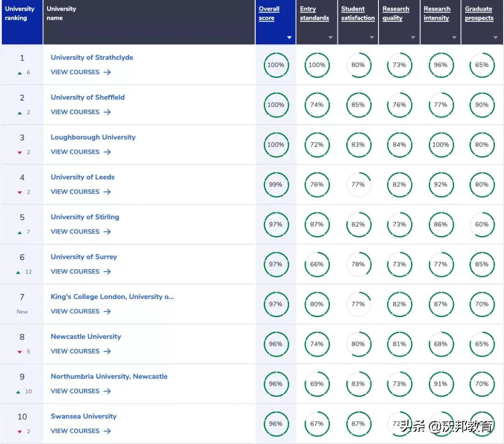Toggle the Research intensity sort arrow
The height and width of the screenshot is (444, 504).
point(454,37)
